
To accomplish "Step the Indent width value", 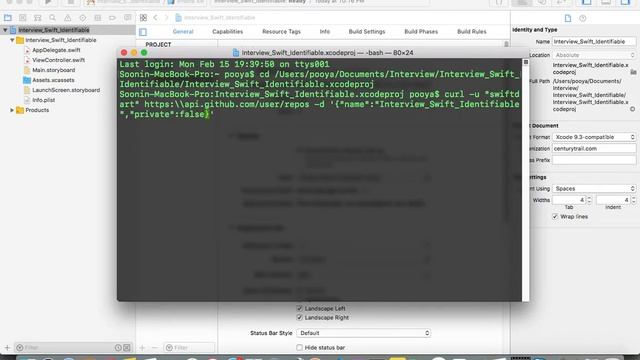I will click(633, 200).
